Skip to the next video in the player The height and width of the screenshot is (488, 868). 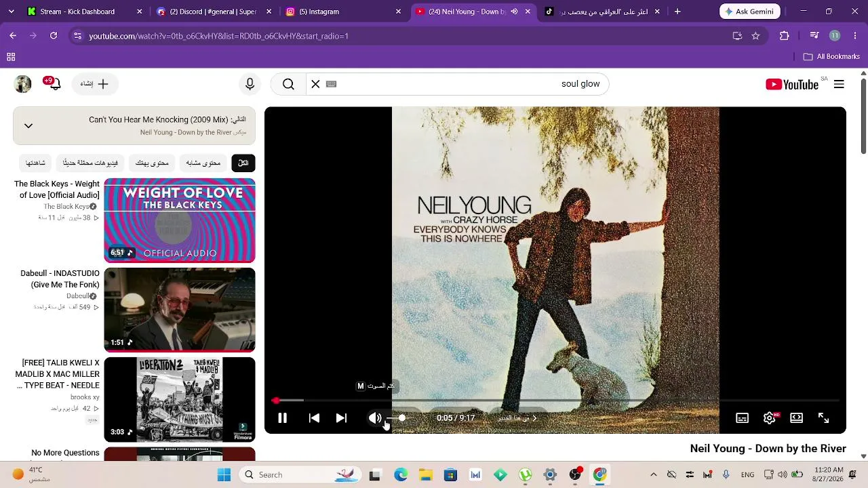tap(341, 418)
